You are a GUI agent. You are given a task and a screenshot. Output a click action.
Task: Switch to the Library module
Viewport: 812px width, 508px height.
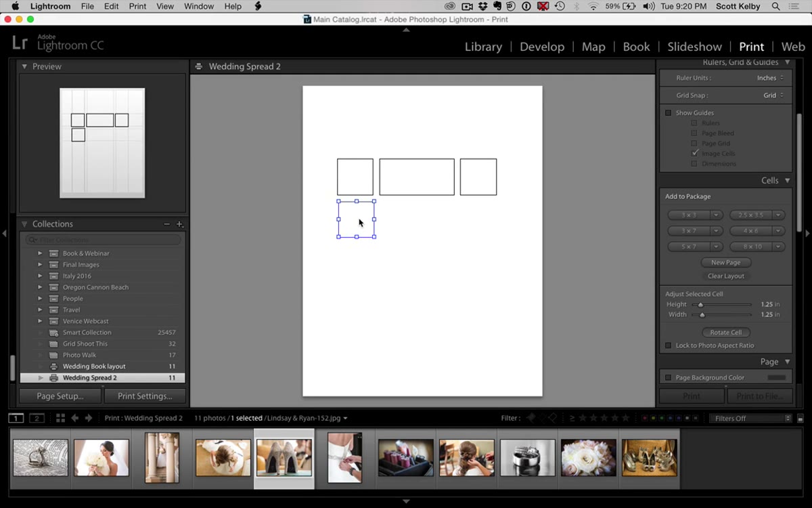click(x=483, y=47)
